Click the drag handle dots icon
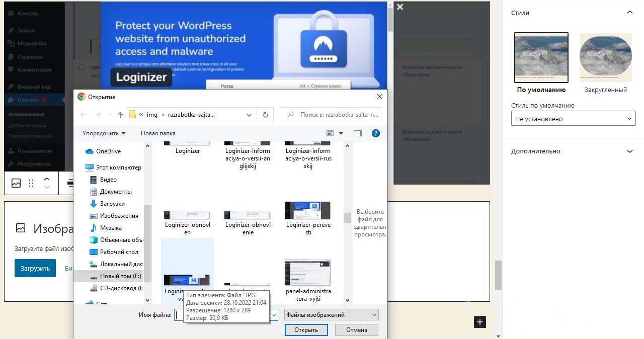This screenshot has width=644, height=339. (31, 183)
